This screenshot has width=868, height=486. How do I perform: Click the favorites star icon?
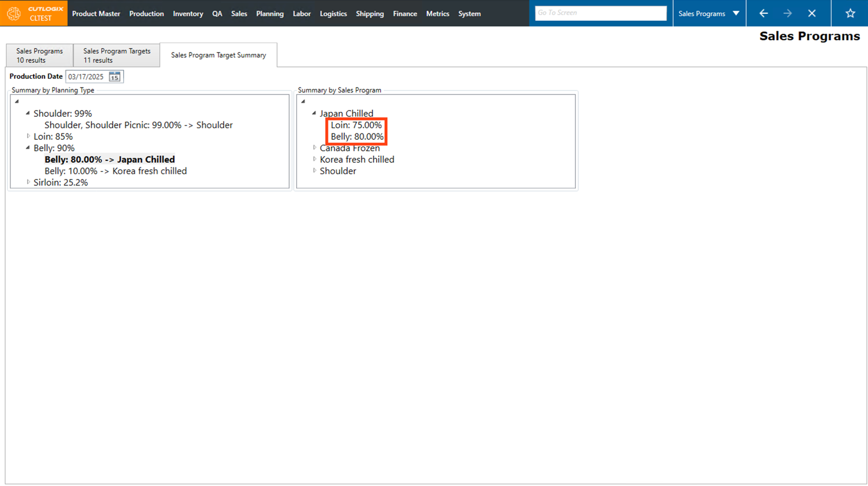point(850,13)
